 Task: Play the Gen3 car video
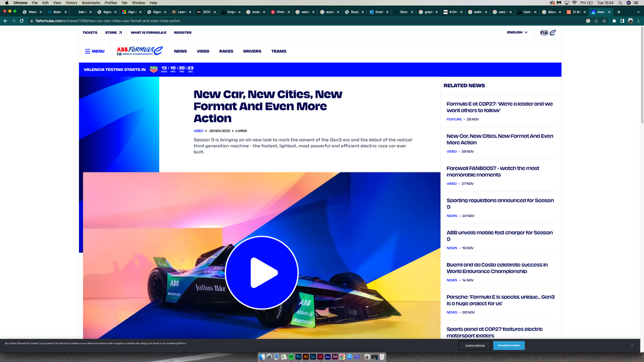coord(262,273)
